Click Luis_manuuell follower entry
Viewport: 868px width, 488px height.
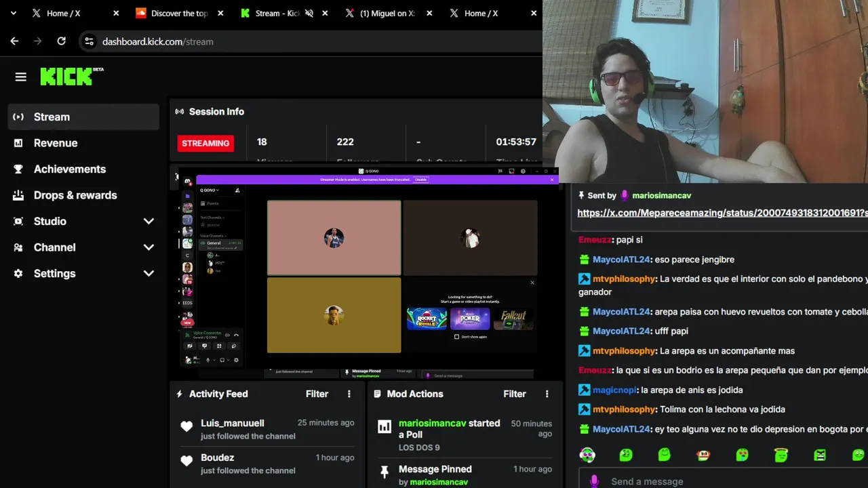coord(267,429)
